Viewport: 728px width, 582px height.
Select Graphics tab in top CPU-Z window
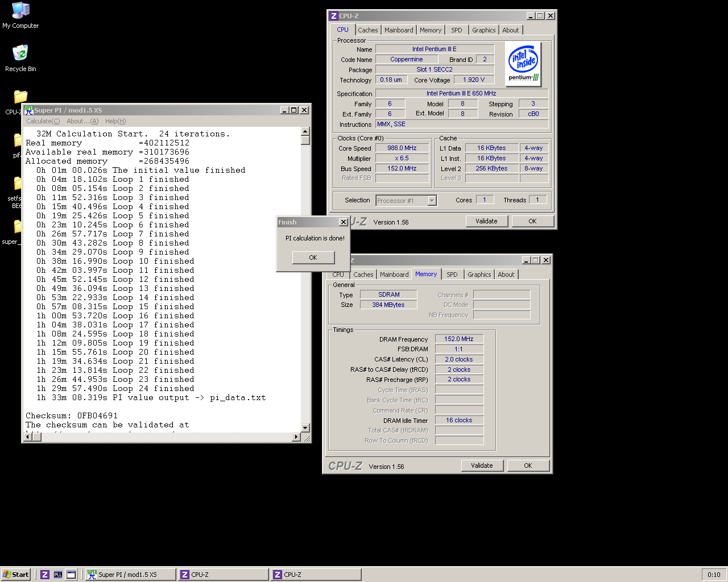coord(484,30)
